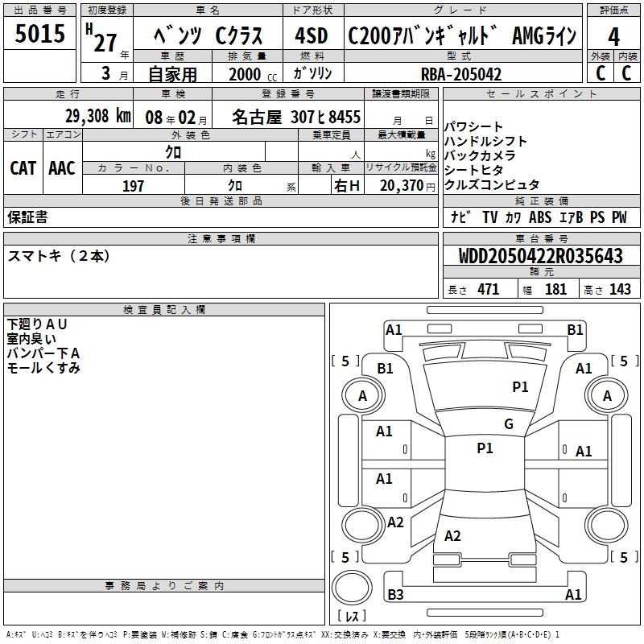Select recycle deposit 20,370円

coord(407,186)
